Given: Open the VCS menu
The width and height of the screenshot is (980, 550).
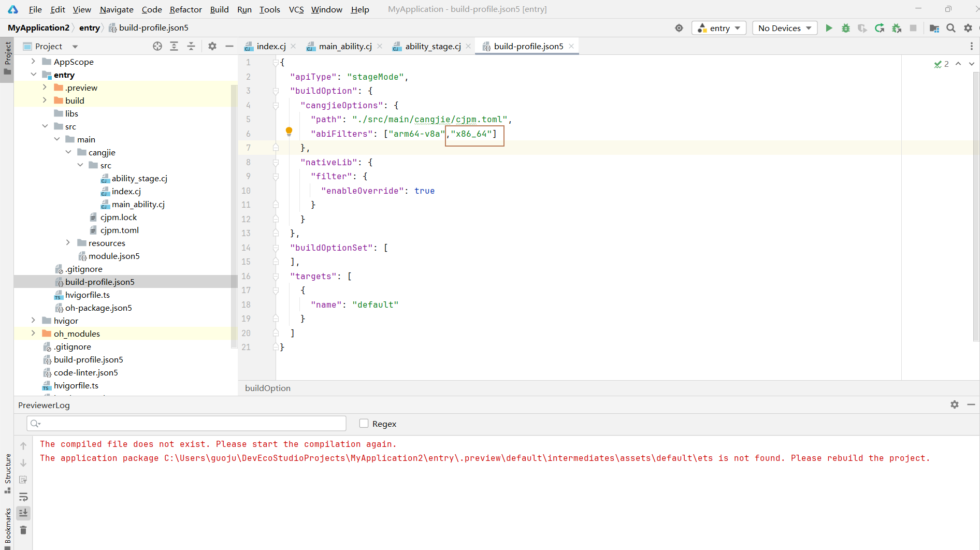Looking at the screenshot, I should coord(296,9).
